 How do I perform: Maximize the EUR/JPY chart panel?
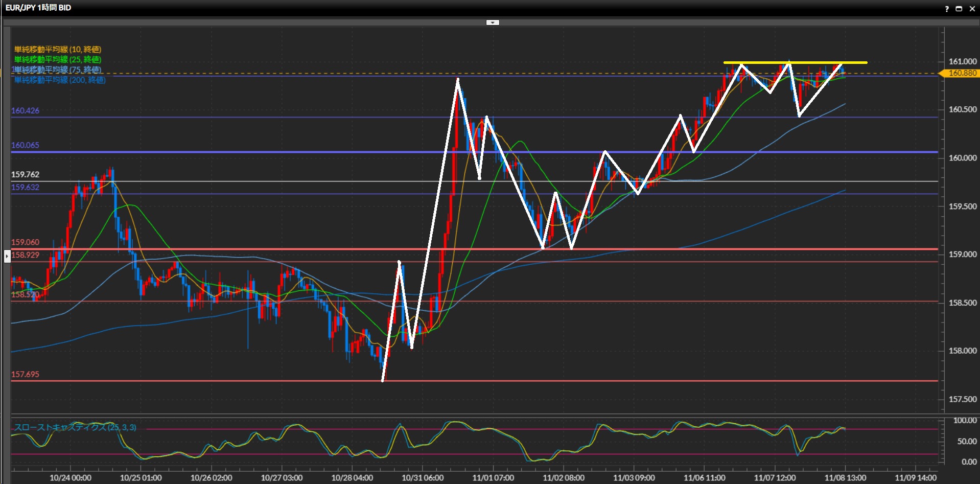(x=959, y=9)
